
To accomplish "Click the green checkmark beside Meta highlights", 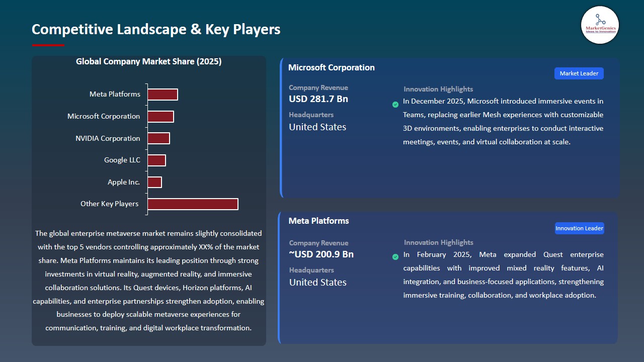I will [x=395, y=257].
